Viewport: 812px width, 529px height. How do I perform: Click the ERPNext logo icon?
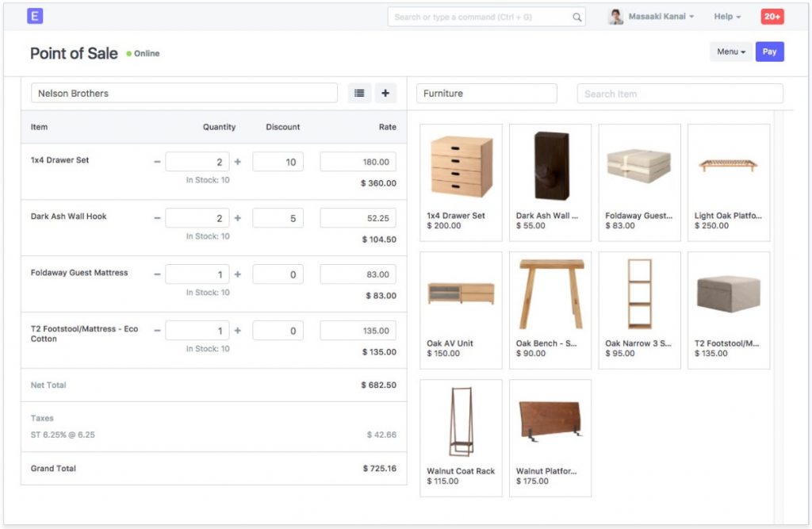coord(35,16)
